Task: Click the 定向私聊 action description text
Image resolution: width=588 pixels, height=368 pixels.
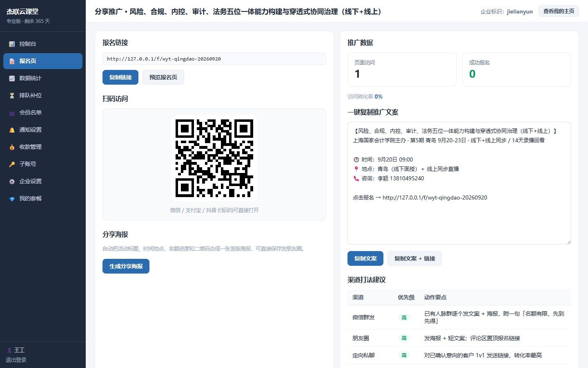Action: click(x=483, y=355)
